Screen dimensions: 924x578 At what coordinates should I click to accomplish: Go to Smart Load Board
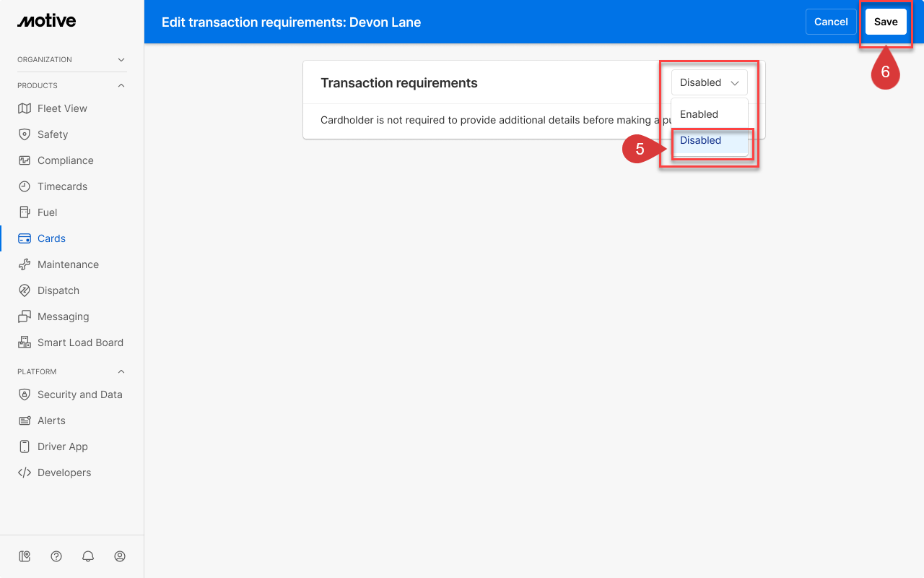80,342
